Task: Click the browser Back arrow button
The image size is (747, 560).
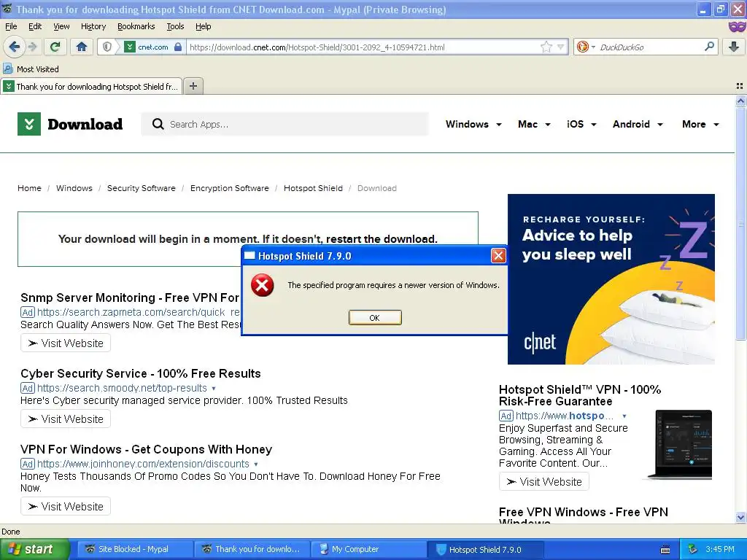Action: coord(14,47)
